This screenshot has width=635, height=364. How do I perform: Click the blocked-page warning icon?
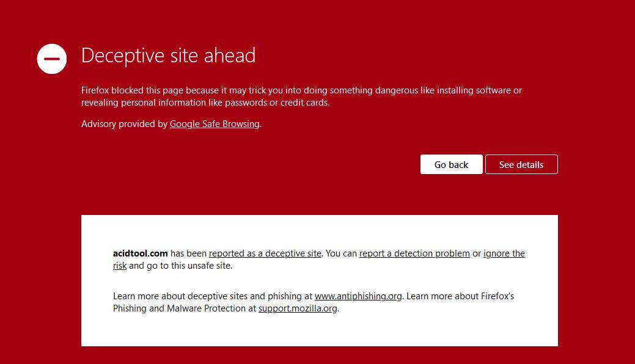click(x=52, y=59)
